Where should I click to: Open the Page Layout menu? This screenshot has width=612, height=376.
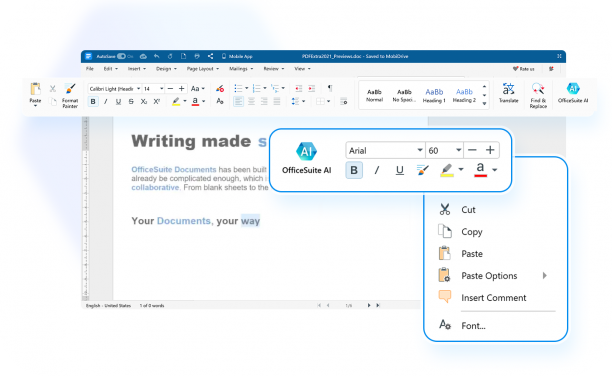click(203, 69)
